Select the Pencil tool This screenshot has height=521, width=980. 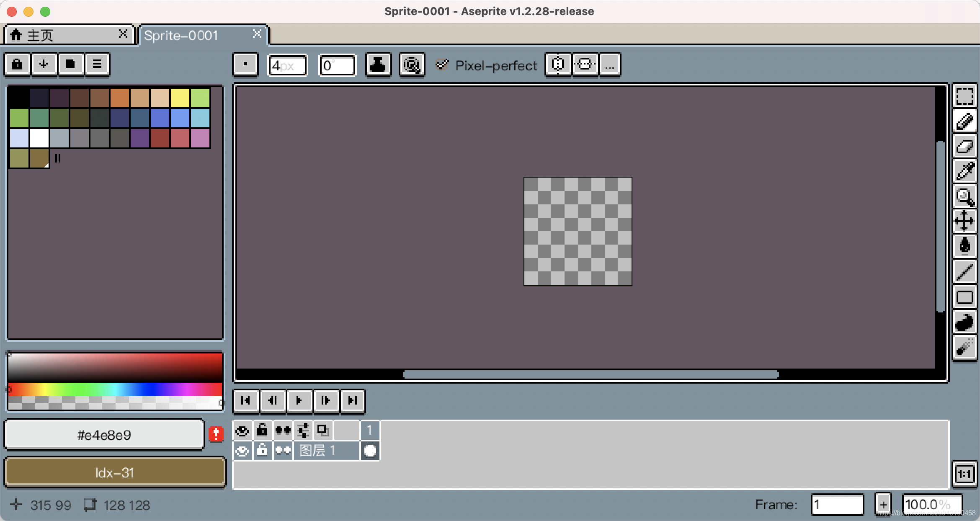pos(965,122)
